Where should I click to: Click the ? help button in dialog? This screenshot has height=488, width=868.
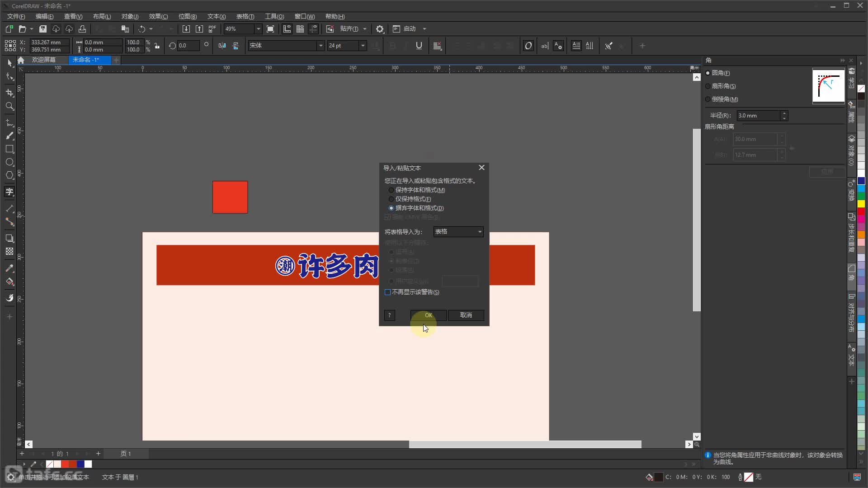389,315
